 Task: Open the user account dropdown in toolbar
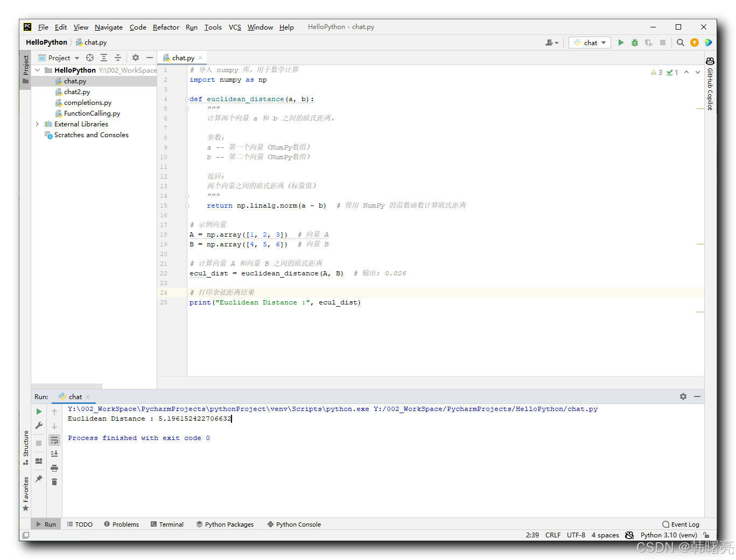552,42
